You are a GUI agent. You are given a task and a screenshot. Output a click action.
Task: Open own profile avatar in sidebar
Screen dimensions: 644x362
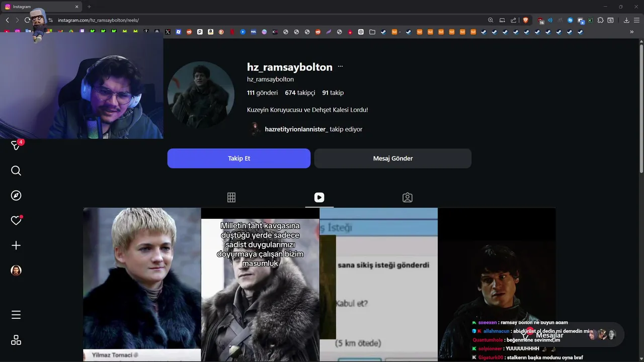(x=16, y=270)
